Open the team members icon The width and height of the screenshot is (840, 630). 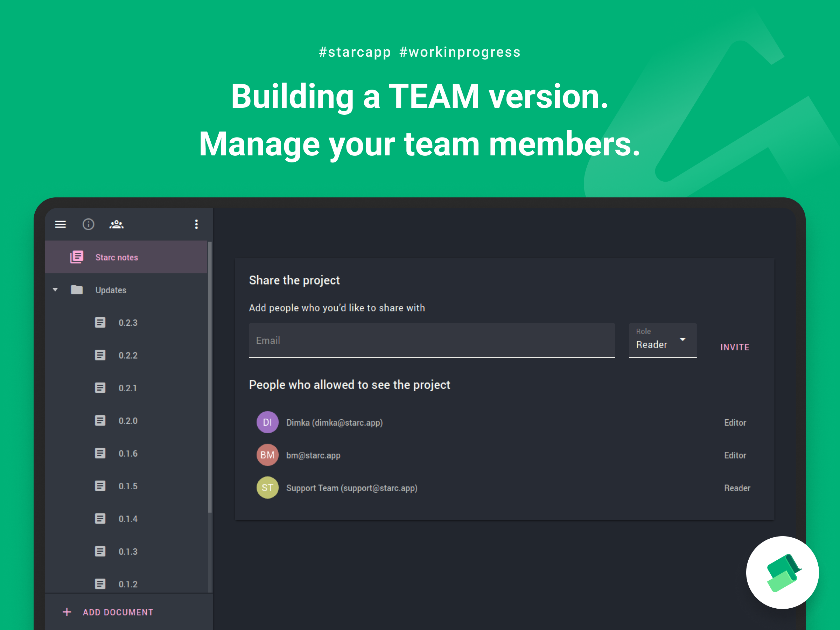point(117,224)
